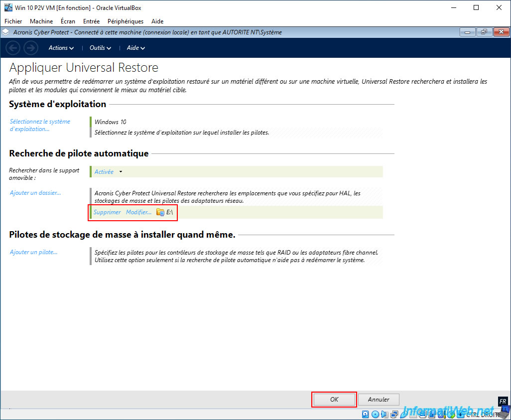Click the VirtualBox audio status icon
The height and width of the screenshot is (420, 511).
[x=384, y=414]
